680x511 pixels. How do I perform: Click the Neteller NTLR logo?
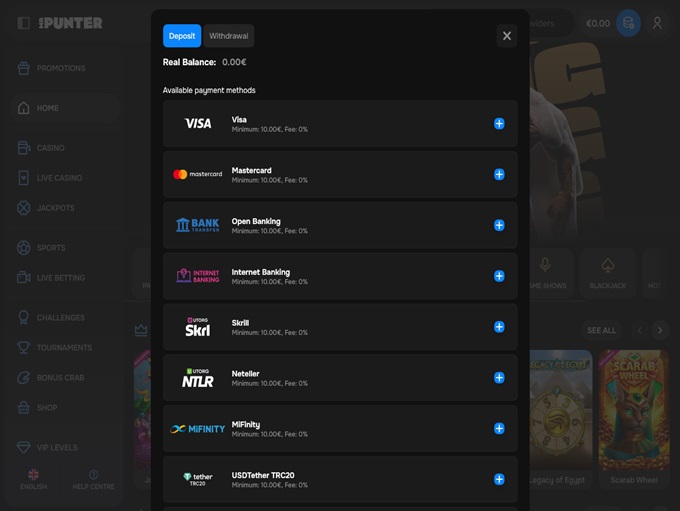(197, 378)
